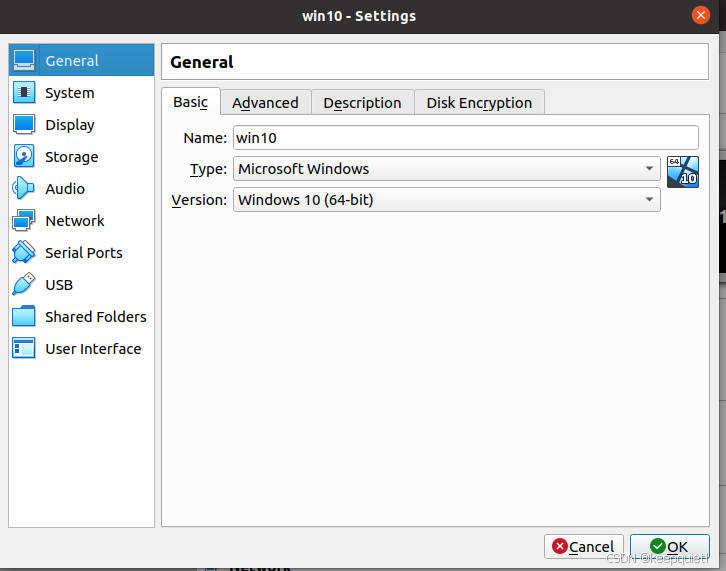This screenshot has width=726, height=571.
Task: Click the Serial Ports connector icon
Action: click(x=25, y=252)
